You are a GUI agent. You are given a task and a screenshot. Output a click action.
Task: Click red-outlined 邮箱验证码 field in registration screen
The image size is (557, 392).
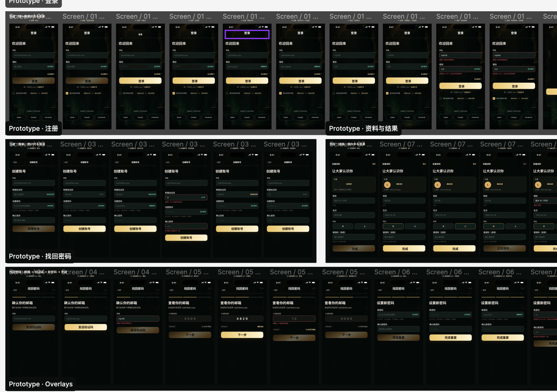tap(186, 197)
